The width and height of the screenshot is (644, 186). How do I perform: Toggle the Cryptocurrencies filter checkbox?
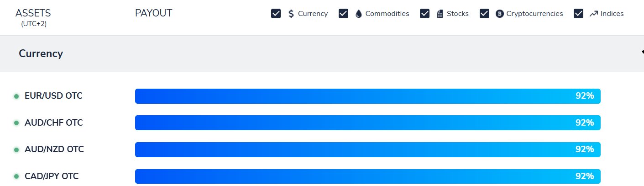(x=485, y=14)
